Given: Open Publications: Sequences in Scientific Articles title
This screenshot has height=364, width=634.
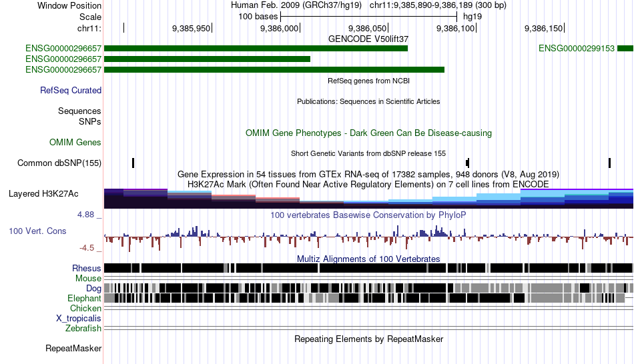Looking at the screenshot, I should point(368,101).
